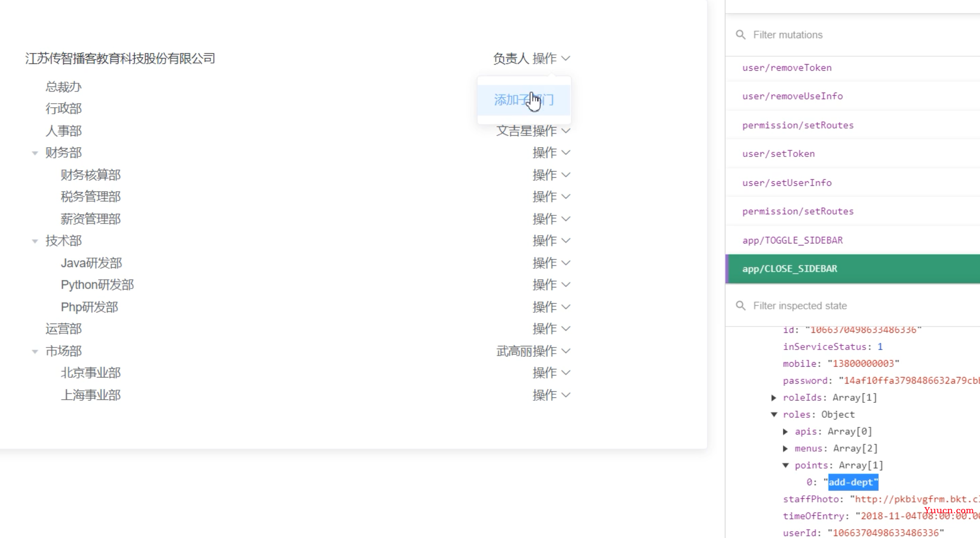Select the 总裁办 department node
The image size is (980, 538).
coord(64,87)
